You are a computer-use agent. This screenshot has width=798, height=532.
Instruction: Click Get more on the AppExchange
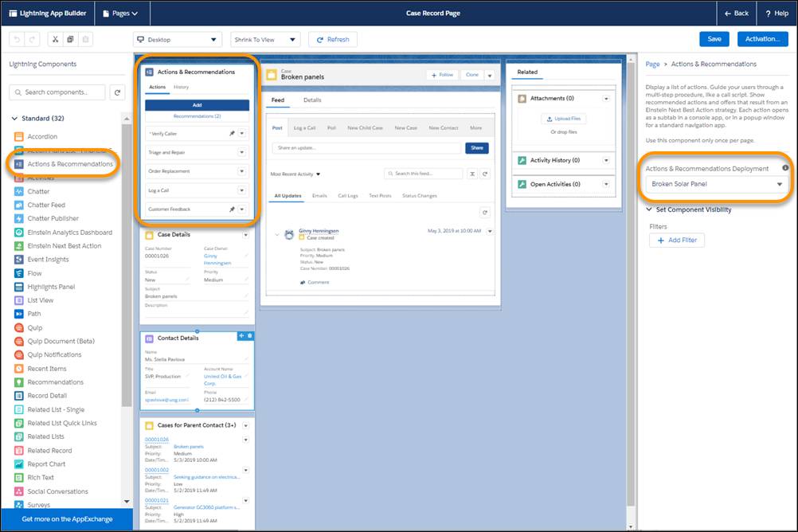click(x=67, y=518)
